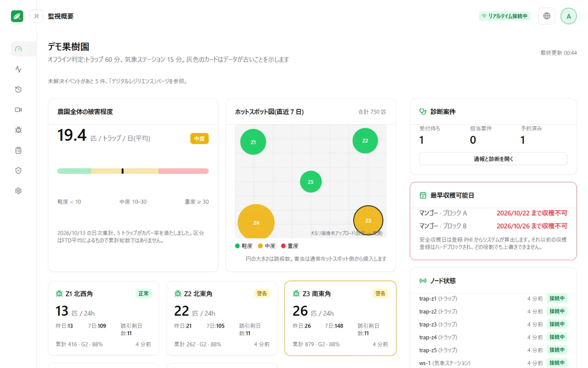The image size is (588, 368).
Task: Open the video camera icon in the sidebar
Action: coord(18,110)
